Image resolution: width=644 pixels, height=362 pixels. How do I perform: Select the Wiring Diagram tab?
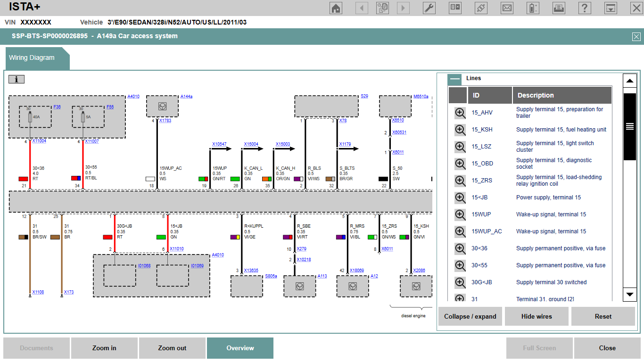tap(32, 58)
